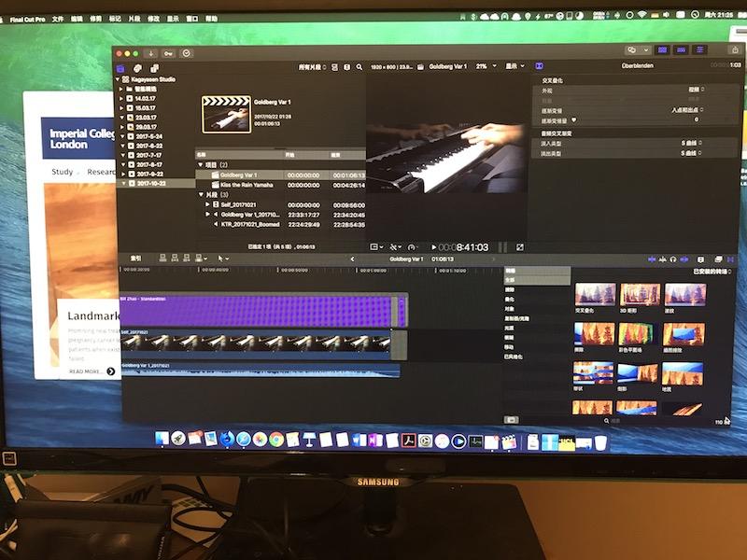This screenshot has width=747, height=560.
Task: Select the Goldberg Var 1 project thumbnail
Action: (226, 114)
